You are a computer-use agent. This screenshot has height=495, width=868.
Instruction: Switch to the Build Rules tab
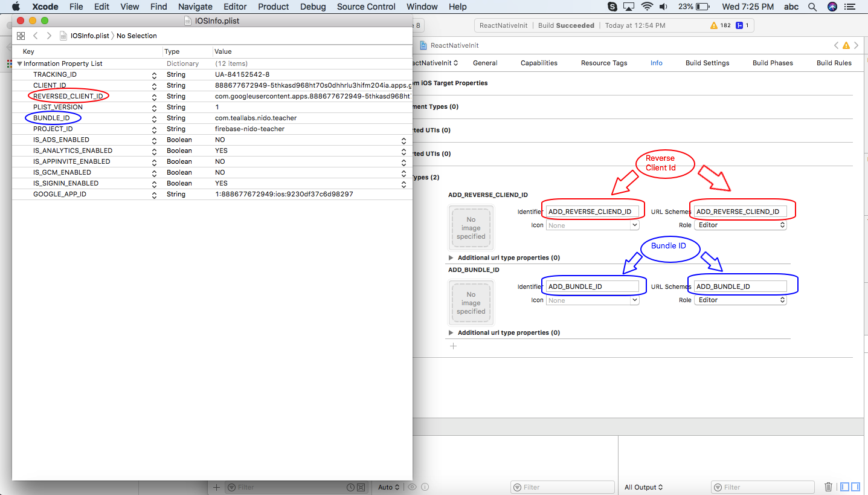tap(834, 63)
